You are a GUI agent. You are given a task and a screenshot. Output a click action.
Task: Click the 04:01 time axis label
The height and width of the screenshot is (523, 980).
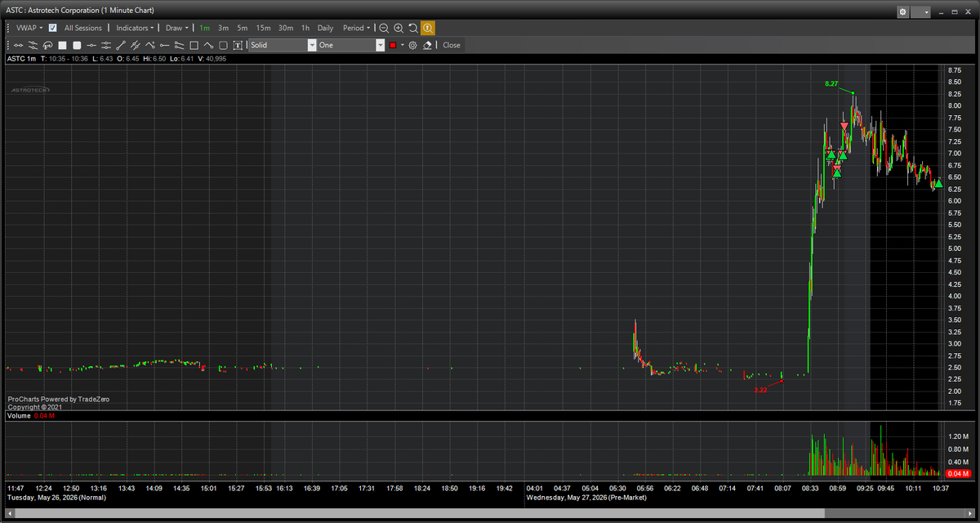tap(535, 488)
